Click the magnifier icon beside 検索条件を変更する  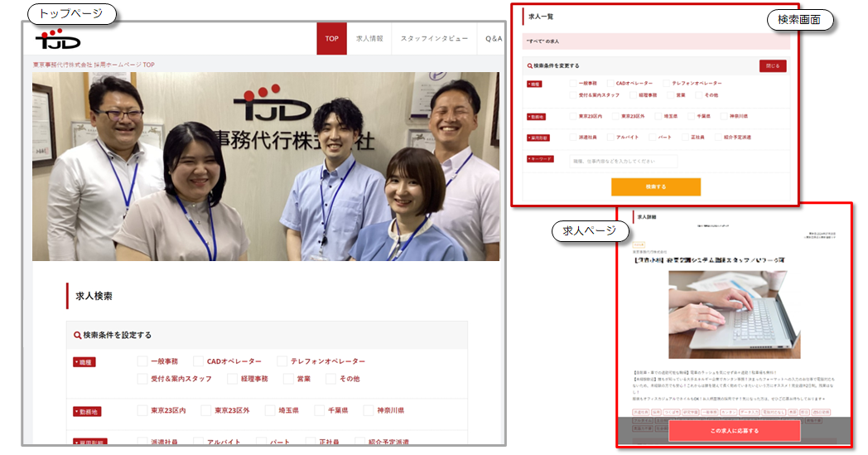click(530, 66)
